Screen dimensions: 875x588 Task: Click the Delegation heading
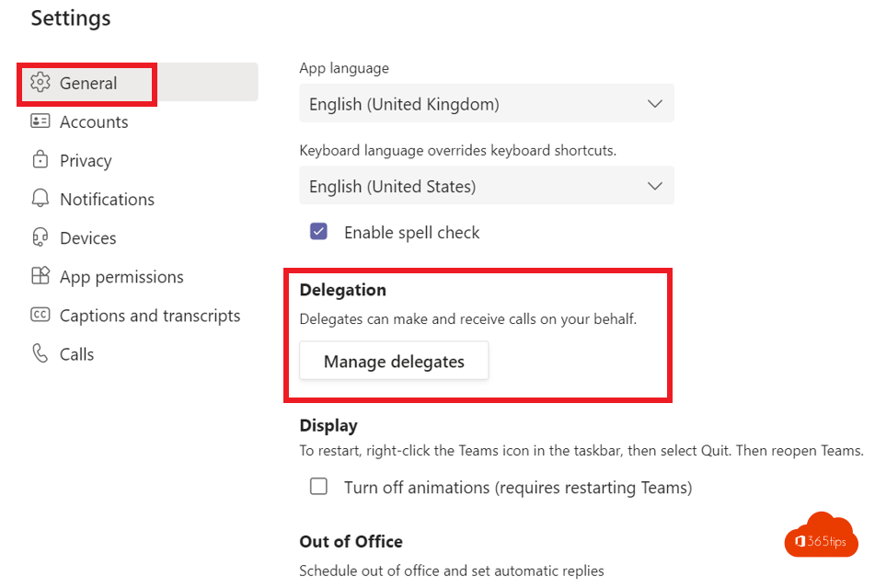point(342,290)
